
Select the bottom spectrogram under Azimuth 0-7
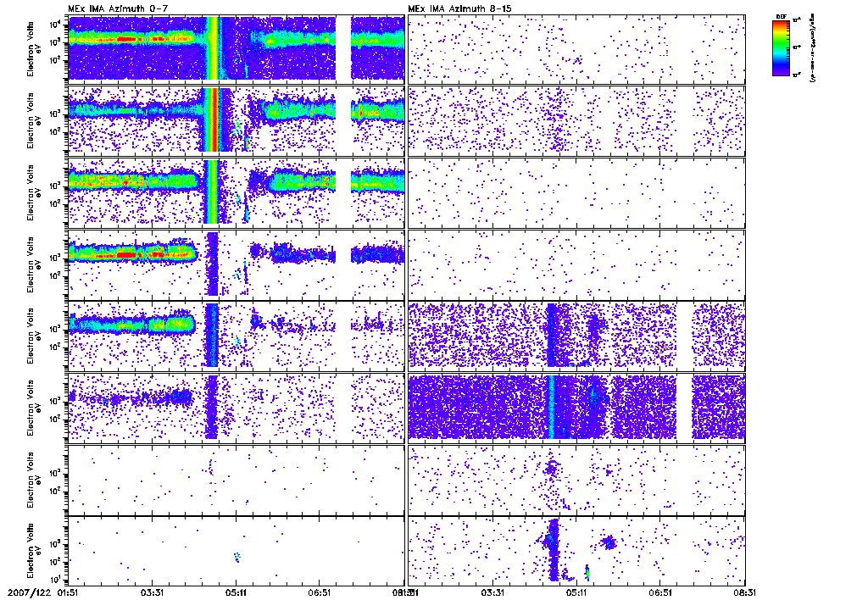click(x=236, y=552)
